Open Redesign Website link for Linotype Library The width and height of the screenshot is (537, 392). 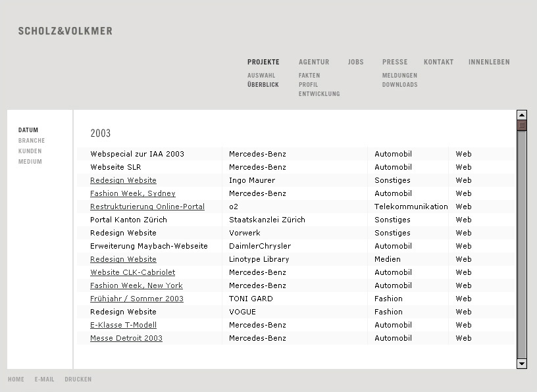123,259
